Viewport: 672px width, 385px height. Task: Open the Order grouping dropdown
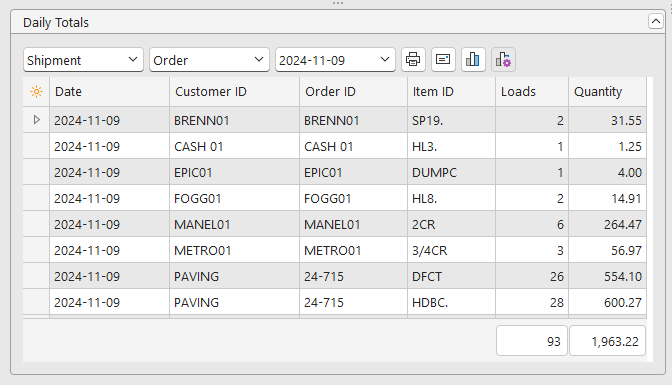209,60
